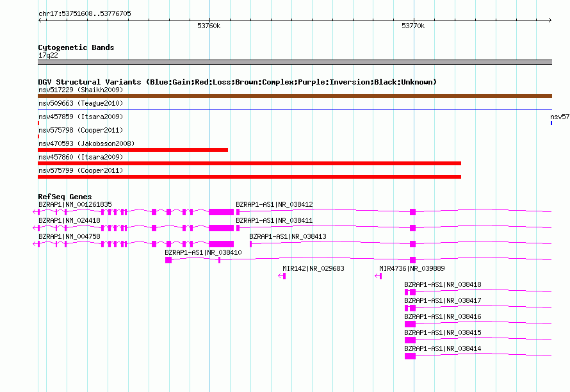Click the nsv517229 (Shaikh2009) label
Viewport: 570px width, 392px height.
pyautogui.click(x=81, y=90)
